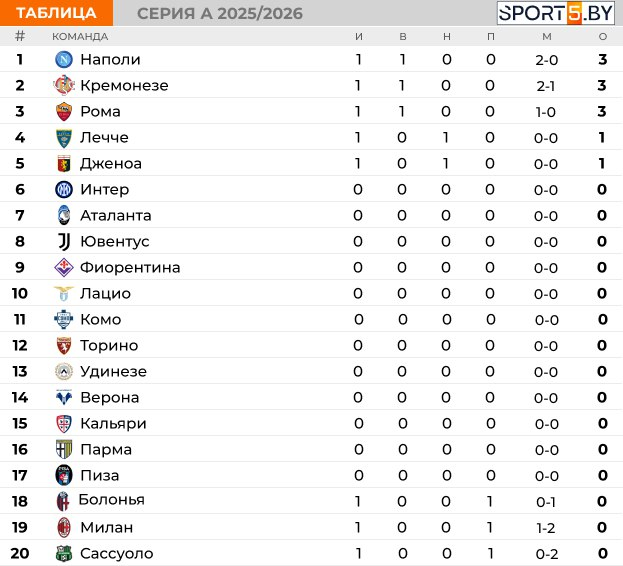Click the М goals column header
Image resolution: width=623 pixels, height=566 pixels.
pyautogui.click(x=547, y=37)
